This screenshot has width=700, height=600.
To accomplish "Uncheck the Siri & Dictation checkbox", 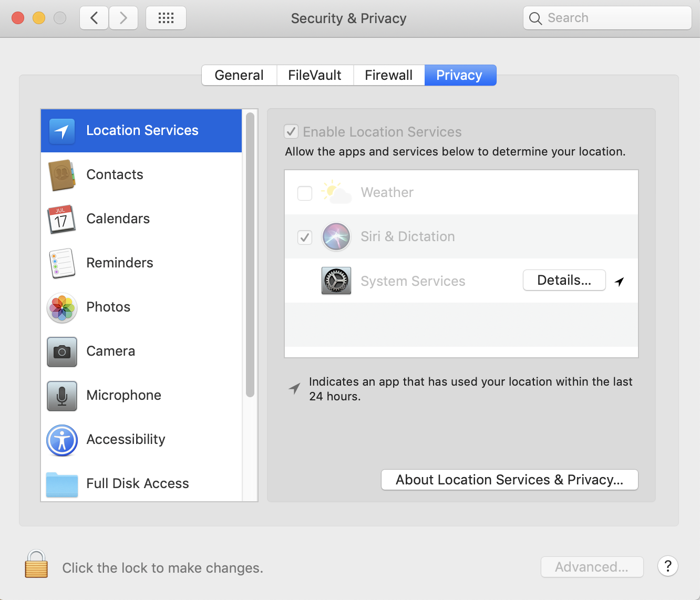I will [305, 237].
